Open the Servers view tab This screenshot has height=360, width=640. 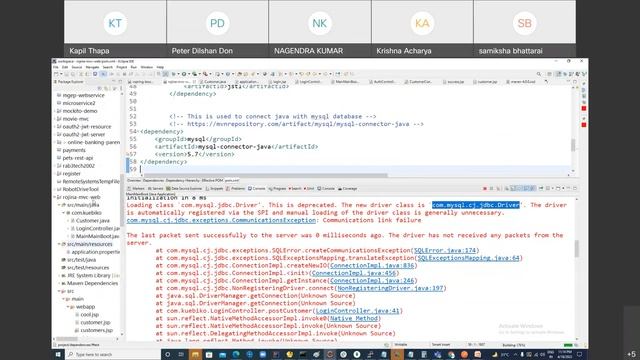[156, 189]
